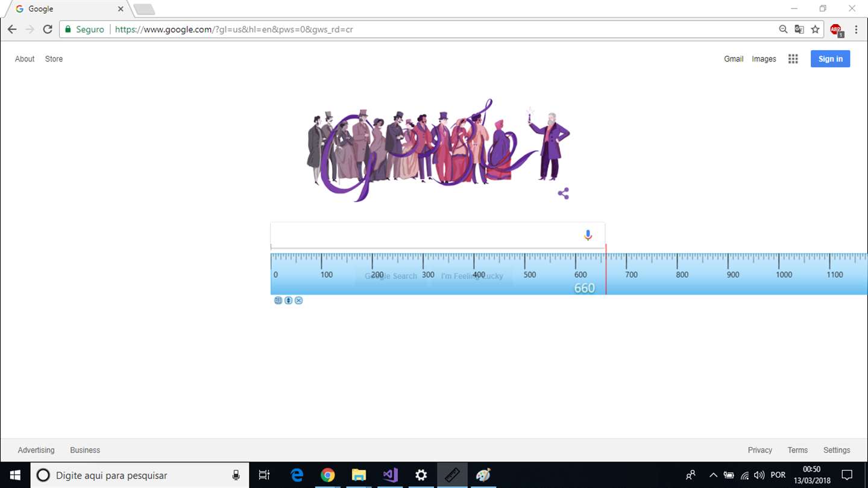
Task: Click the 700 mark on the ruler
Action: pos(631,275)
